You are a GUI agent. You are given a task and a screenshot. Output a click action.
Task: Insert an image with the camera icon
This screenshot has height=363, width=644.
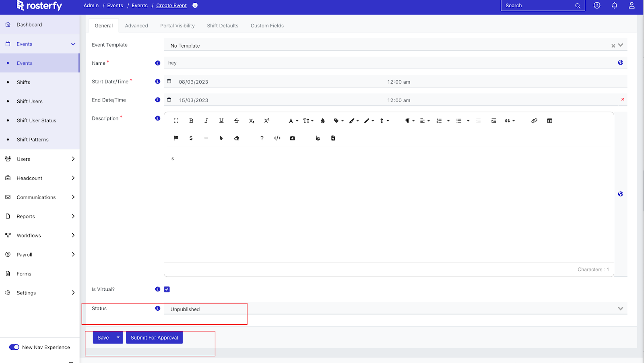click(x=293, y=138)
